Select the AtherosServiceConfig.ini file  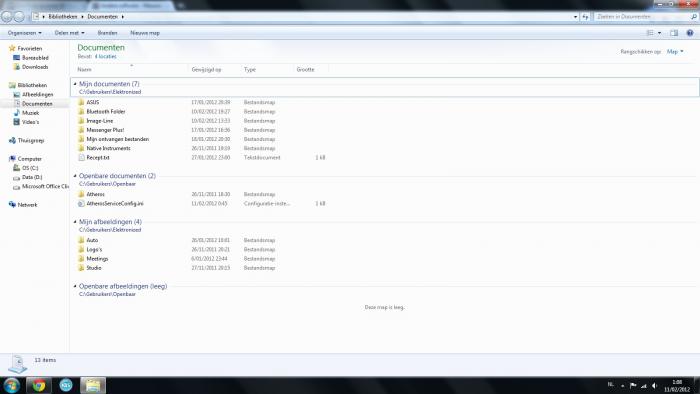tap(115, 203)
